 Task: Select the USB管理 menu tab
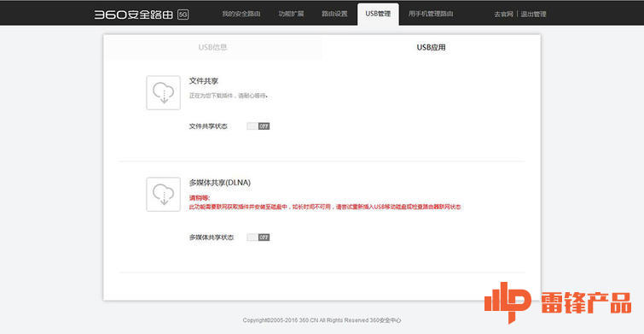(378, 14)
